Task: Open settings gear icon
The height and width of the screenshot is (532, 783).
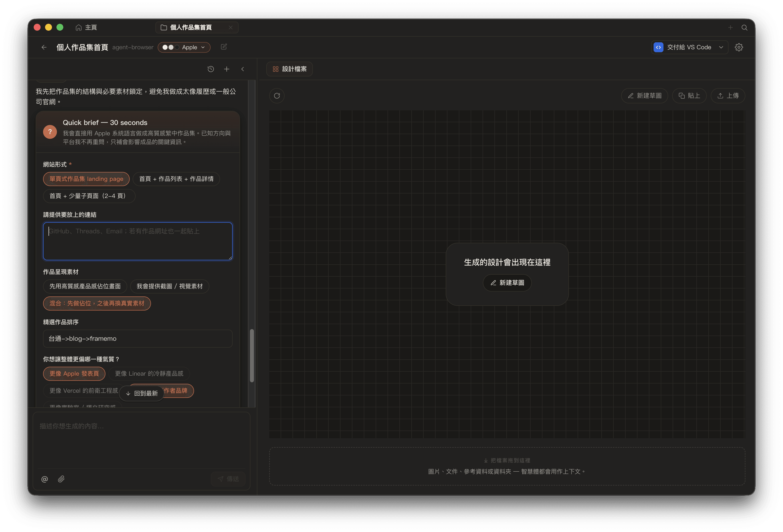Action: pyautogui.click(x=739, y=47)
